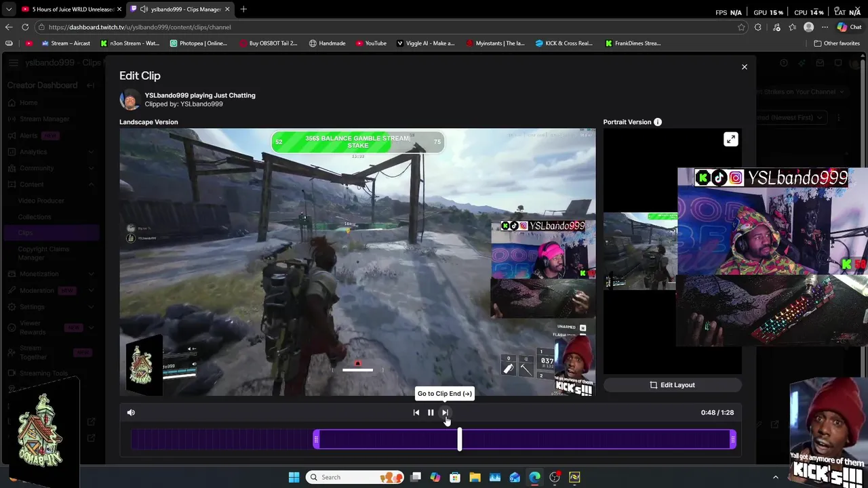Open File Explorer from taskbar
The width and height of the screenshot is (868, 488).
[475, 477]
